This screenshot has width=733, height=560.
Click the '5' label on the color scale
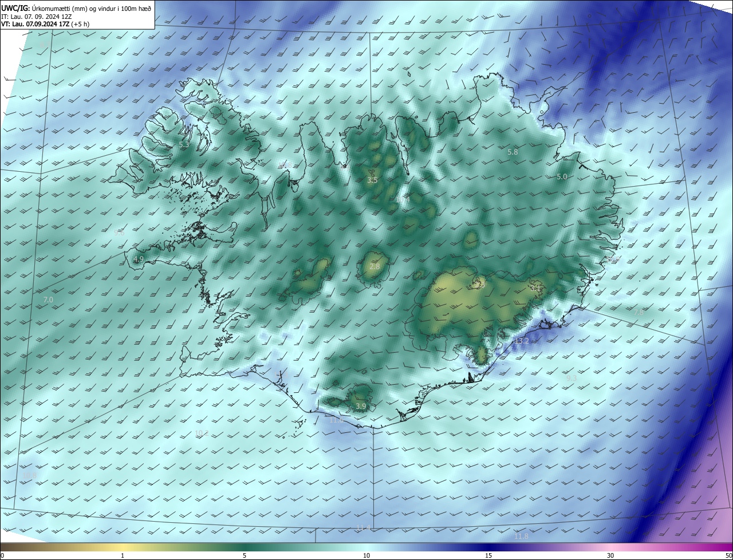[x=245, y=555]
